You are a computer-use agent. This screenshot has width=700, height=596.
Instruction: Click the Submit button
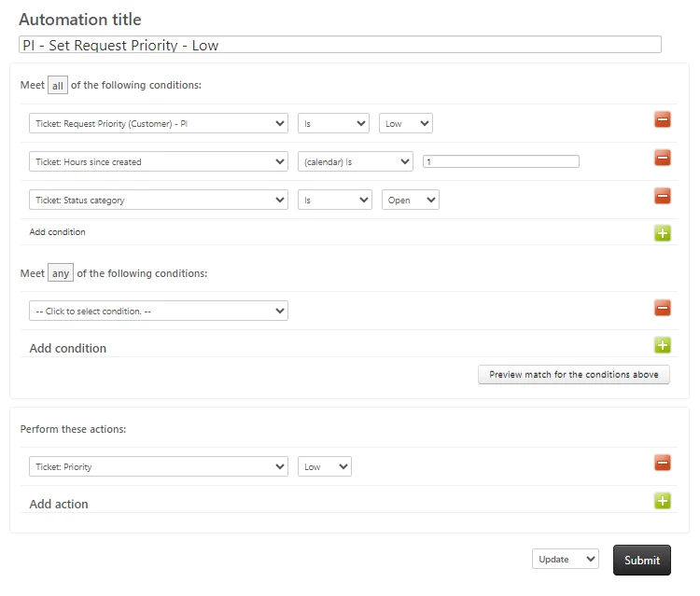(x=642, y=560)
